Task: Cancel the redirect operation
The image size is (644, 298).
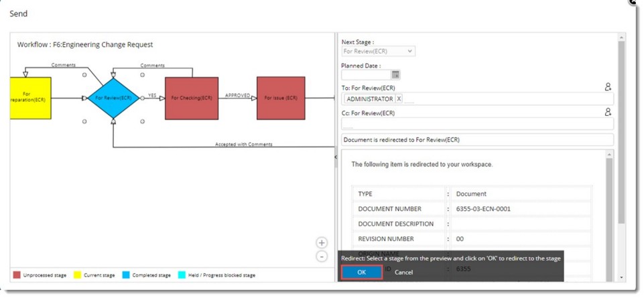Action: click(x=403, y=273)
